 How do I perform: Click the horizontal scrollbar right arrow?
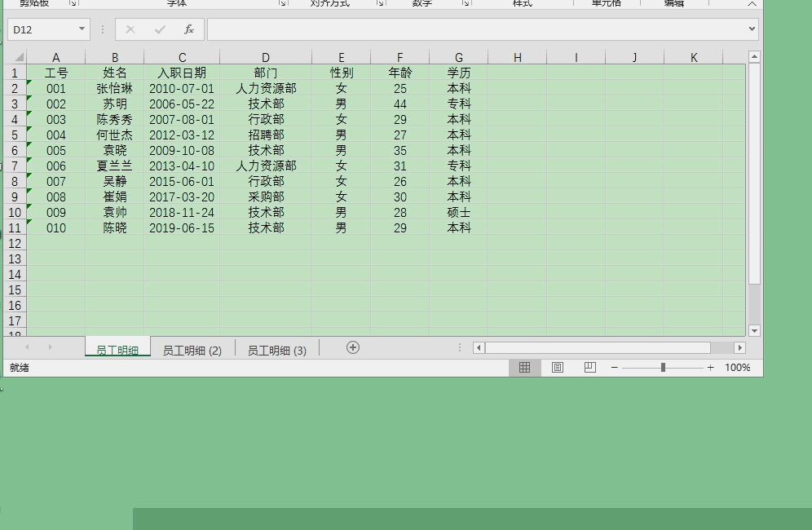740,347
